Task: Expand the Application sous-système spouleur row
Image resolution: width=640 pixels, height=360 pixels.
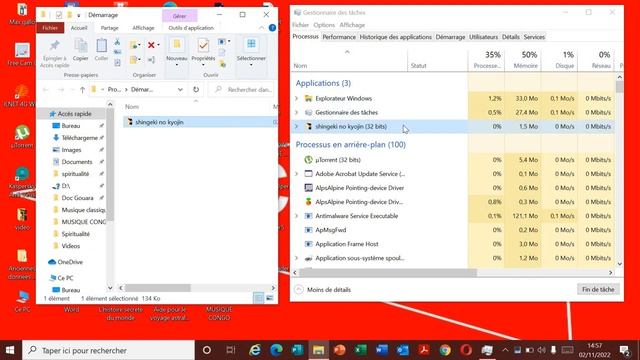Action: pyautogui.click(x=297, y=258)
